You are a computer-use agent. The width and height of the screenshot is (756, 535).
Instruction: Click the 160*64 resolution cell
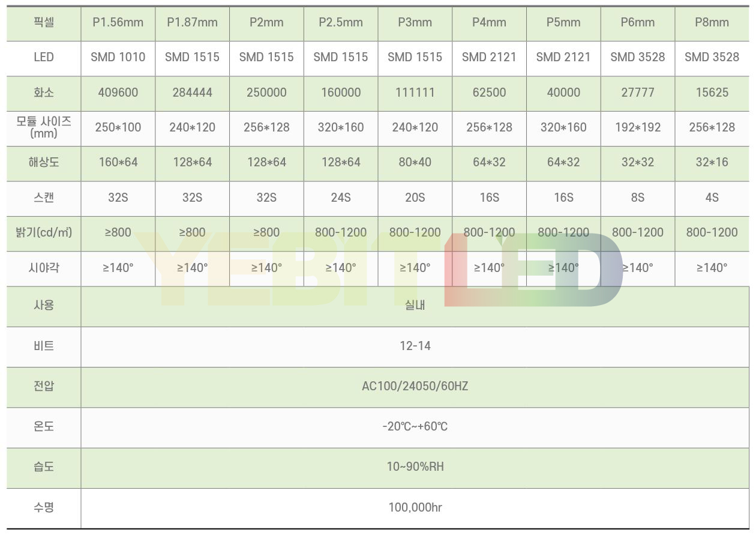point(118,162)
